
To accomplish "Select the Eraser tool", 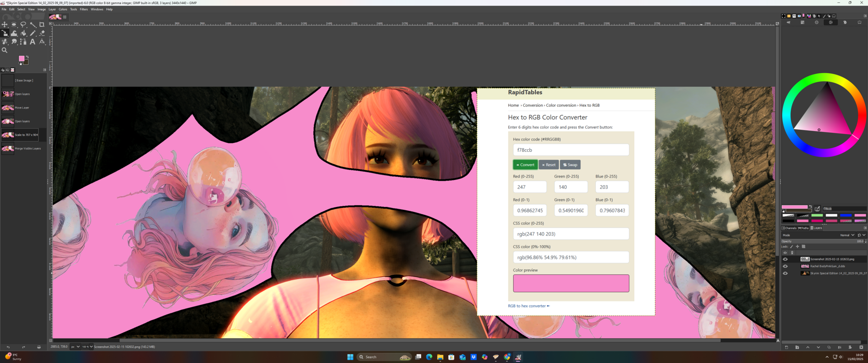I will 42,33.
